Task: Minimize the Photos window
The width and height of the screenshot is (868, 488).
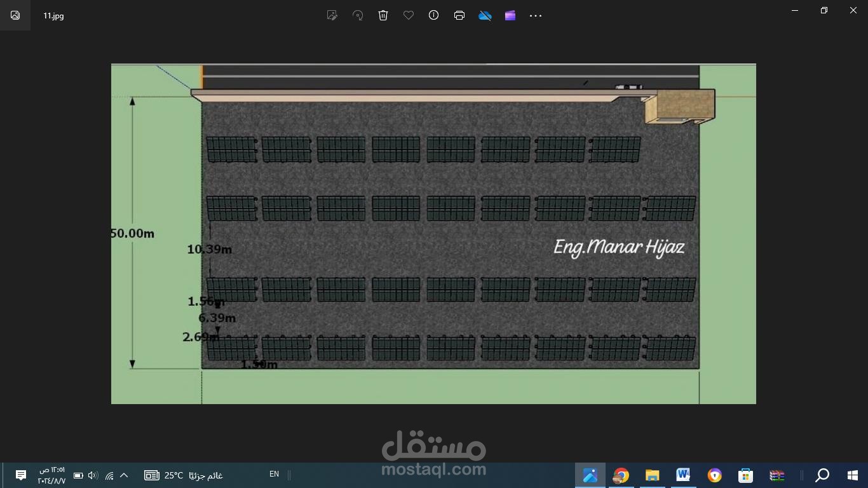Action: (795, 10)
